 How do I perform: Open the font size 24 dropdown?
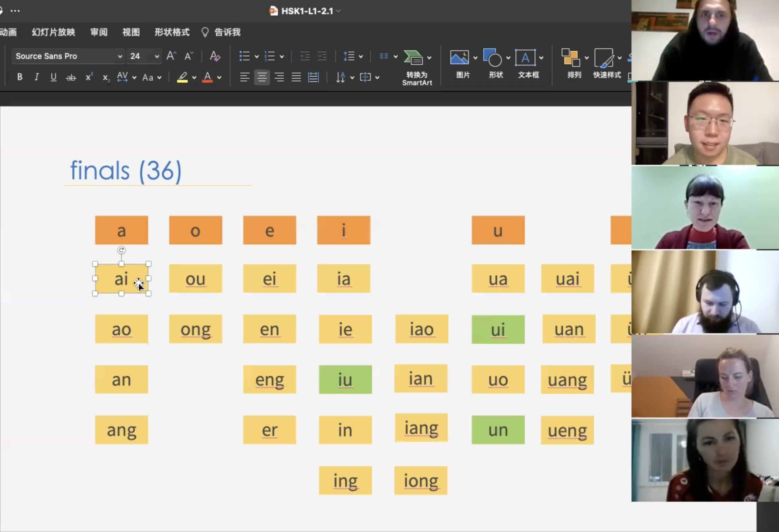pyautogui.click(x=156, y=56)
